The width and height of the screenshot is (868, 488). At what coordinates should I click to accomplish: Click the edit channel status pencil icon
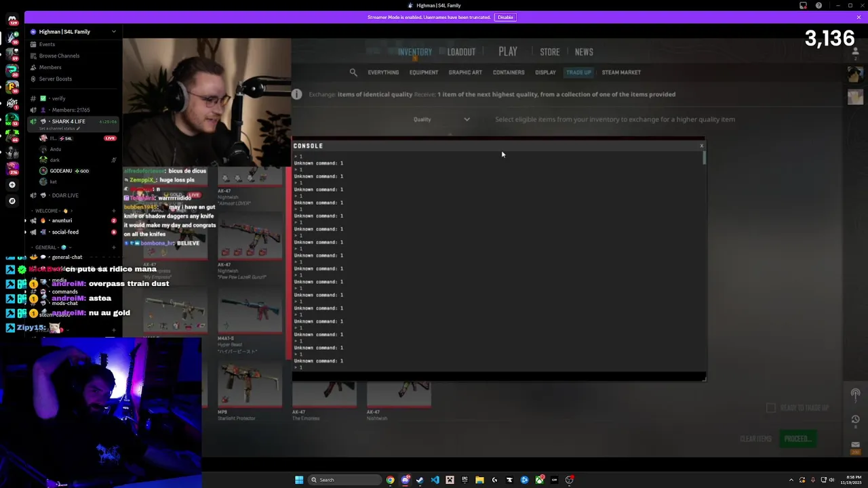79,128
